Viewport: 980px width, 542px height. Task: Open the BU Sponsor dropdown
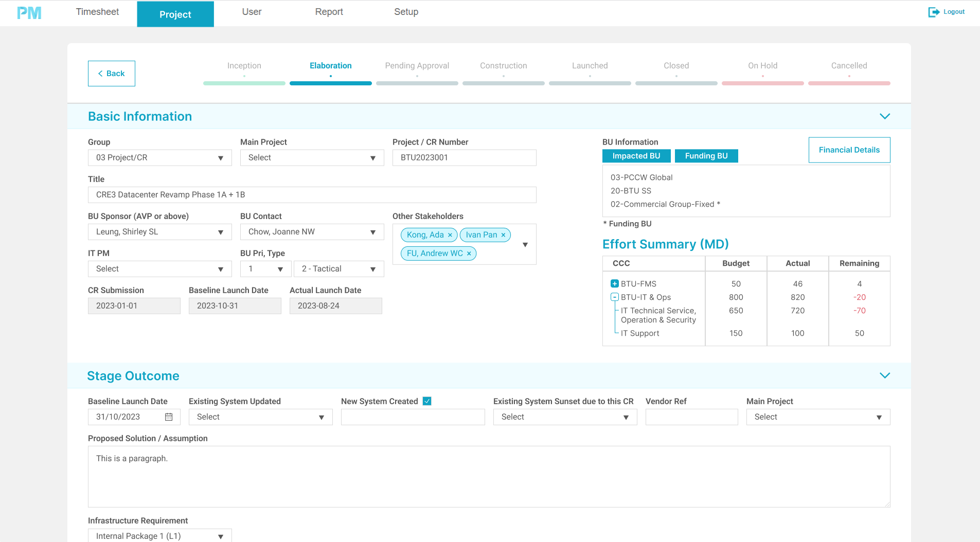[159, 232]
